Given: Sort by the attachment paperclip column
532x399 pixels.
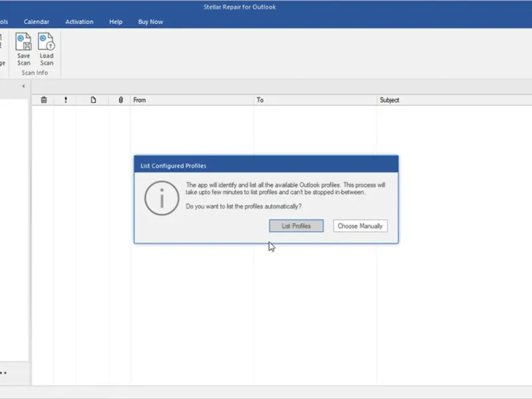Looking at the screenshot, I should (120, 100).
